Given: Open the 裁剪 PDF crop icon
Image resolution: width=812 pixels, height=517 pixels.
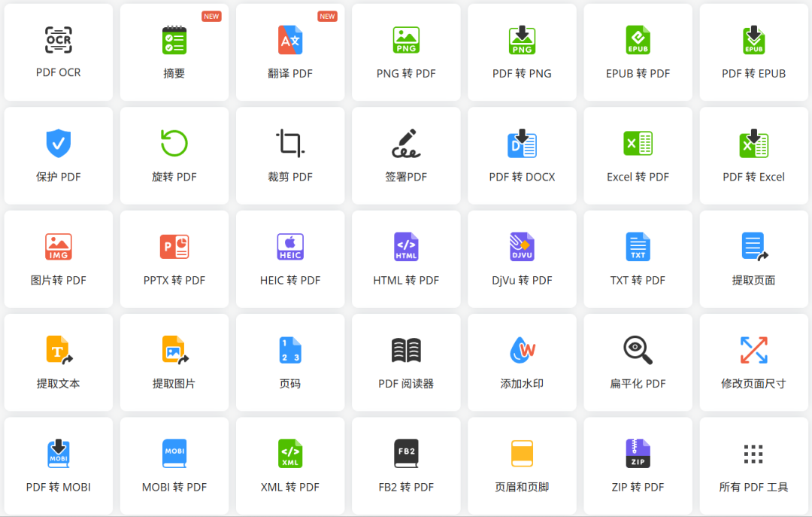Looking at the screenshot, I should tap(290, 143).
